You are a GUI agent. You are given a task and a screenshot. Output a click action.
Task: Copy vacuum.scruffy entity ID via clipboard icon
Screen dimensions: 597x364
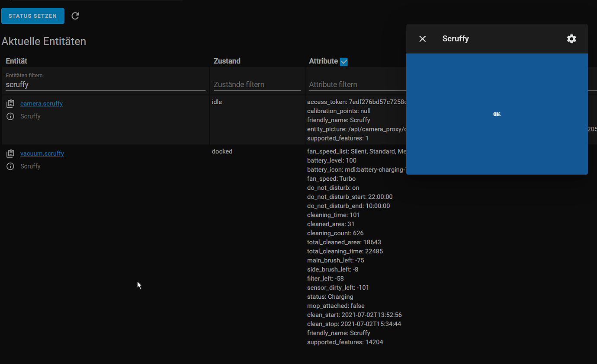point(10,153)
